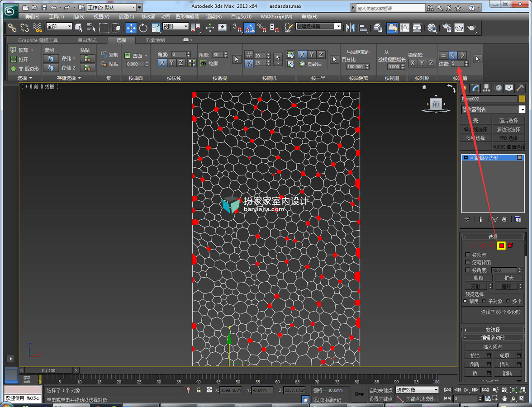Open the 帮助(H) menu
The height and width of the screenshot is (407, 532).
[309, 16]
